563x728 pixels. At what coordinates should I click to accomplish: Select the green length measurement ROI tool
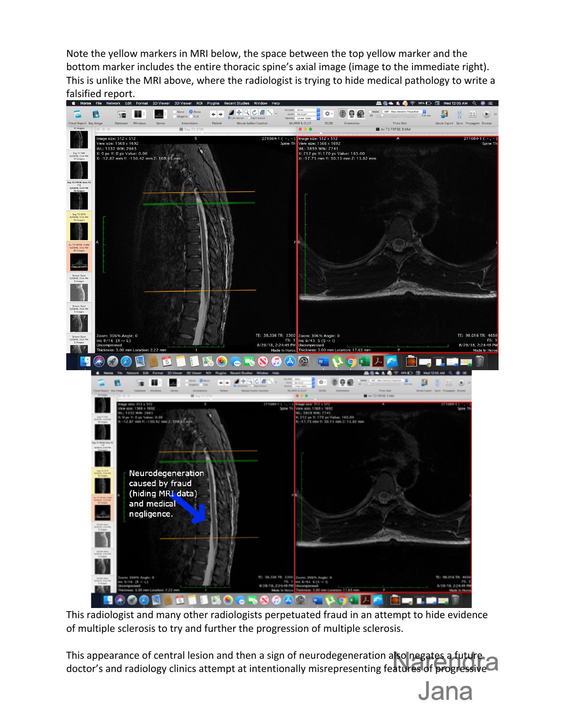[269, 112]
